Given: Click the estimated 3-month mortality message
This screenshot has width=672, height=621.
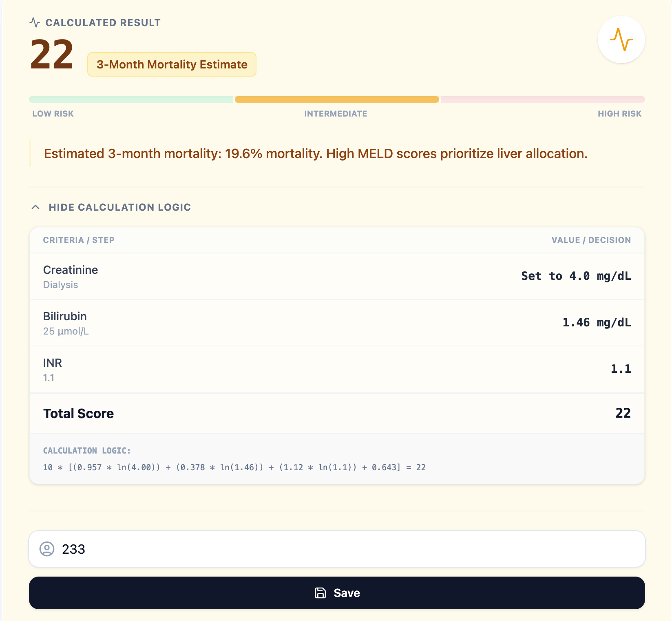Looking at the screenshot, I should point(316,154).
